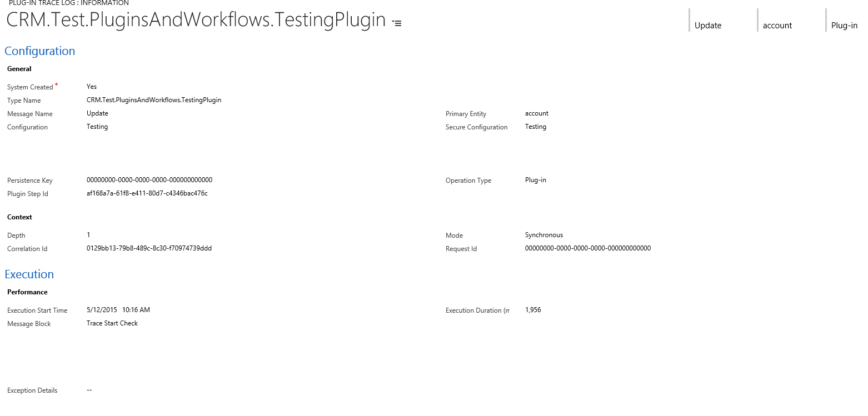Screen dimensions: 868x416
Task: Click the Type Name field value
Action: (154, 100)
